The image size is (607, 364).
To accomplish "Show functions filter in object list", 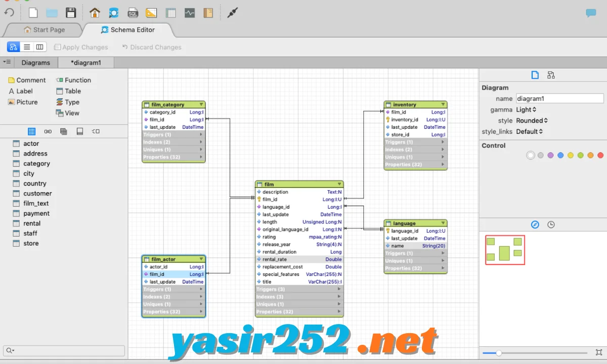I will pyautogui.click(x=96, y=131).
